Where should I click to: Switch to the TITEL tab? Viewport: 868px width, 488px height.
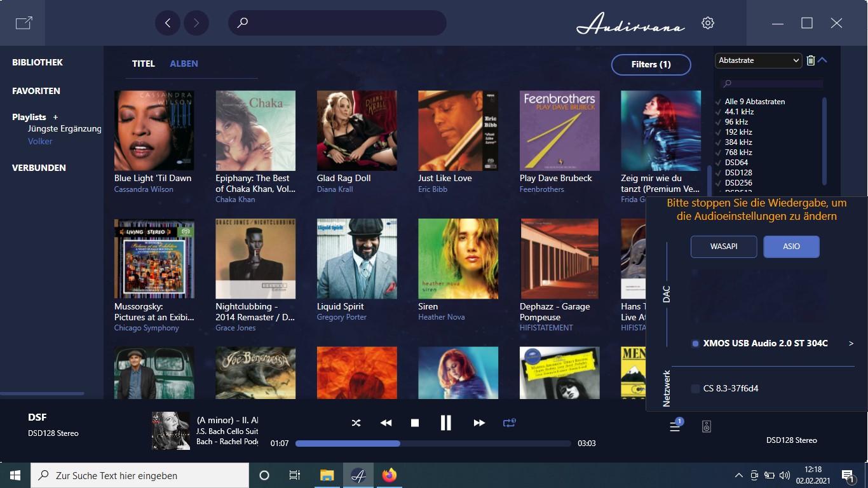[144, 64]
